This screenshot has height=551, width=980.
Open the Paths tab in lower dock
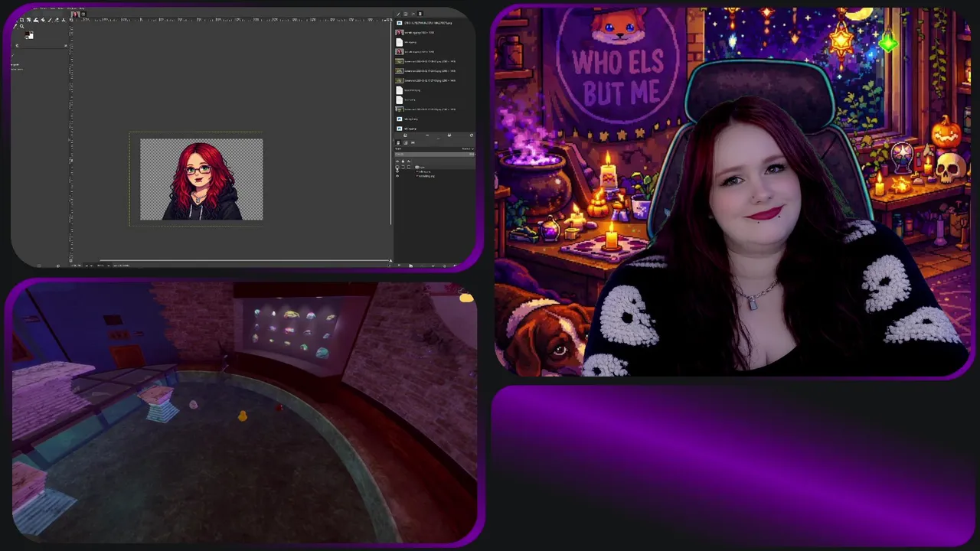click(x=413, y=142)
